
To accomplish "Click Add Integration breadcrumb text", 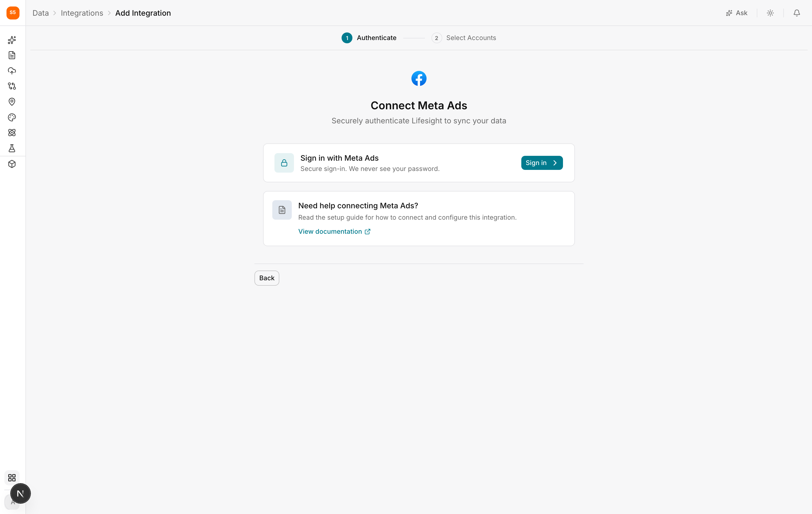I will pos(143,13).
